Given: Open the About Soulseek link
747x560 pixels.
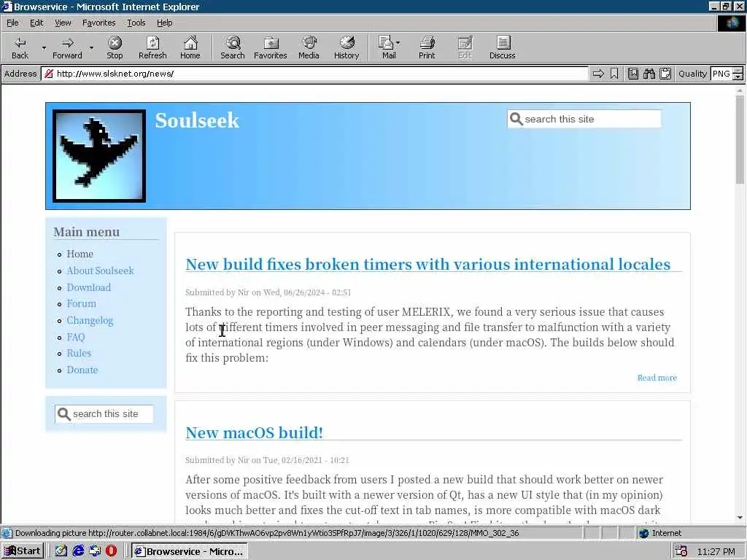Looking at the screenshot, I should click(100, 271).
